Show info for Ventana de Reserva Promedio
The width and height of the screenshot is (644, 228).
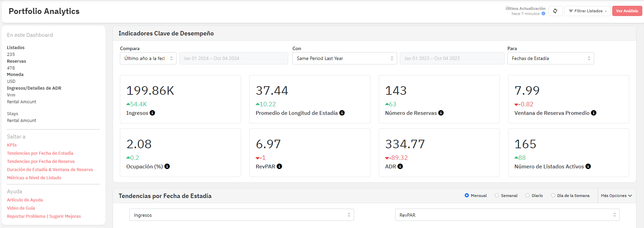593,113
